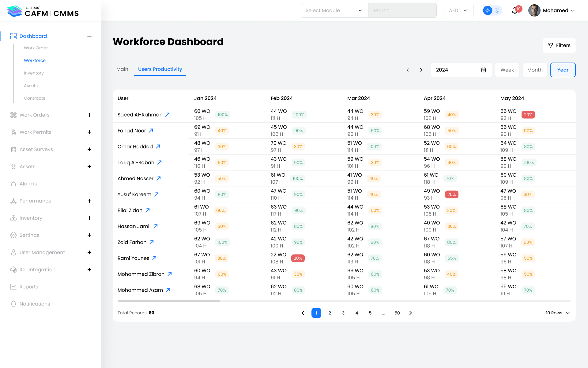This screenshot has height=368, width=588.
Task: Go to next page arrow in pagination
Action: coord(411,313)
